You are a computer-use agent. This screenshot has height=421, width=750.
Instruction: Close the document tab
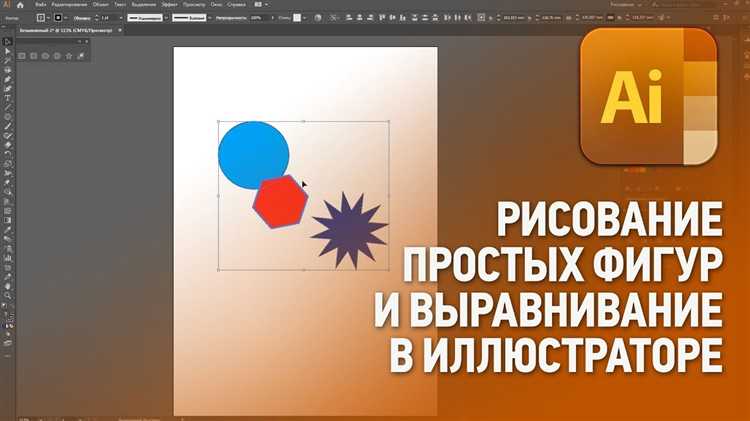[x=120, y=30]
